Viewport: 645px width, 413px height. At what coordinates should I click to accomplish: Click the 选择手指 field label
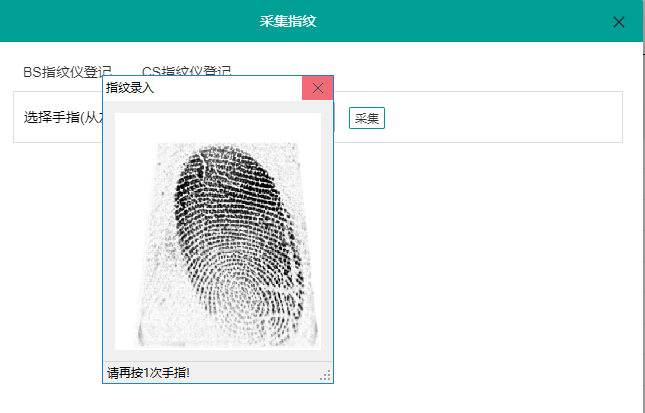[62, 117]
